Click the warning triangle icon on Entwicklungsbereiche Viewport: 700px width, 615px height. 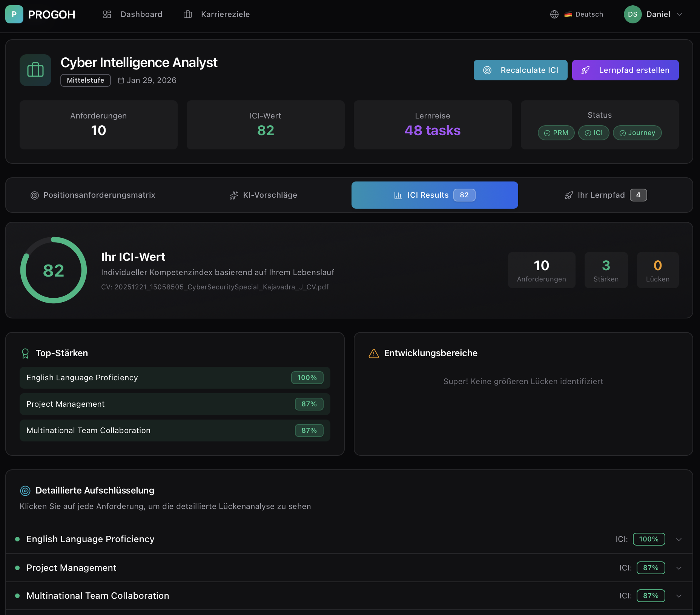(373, 354)
